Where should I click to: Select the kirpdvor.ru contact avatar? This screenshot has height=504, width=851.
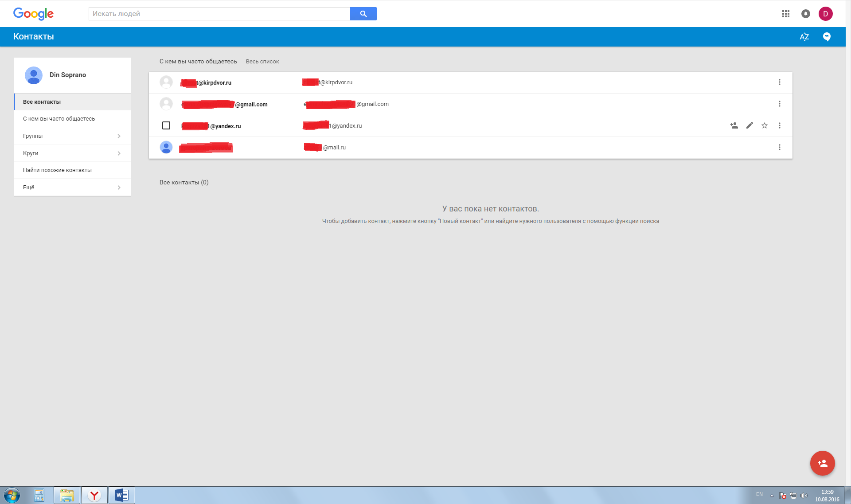[x=166, y=82]
